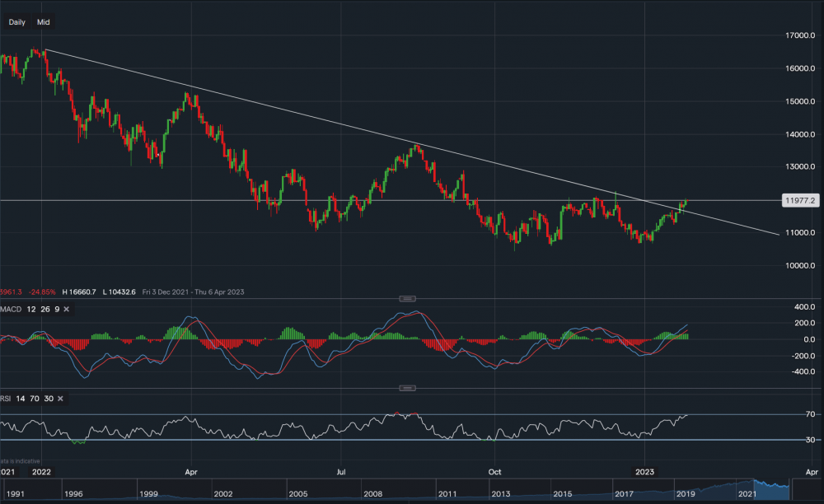
Task: Click 2015 on the bottom navigator timeline
Action: click(563, 493)
